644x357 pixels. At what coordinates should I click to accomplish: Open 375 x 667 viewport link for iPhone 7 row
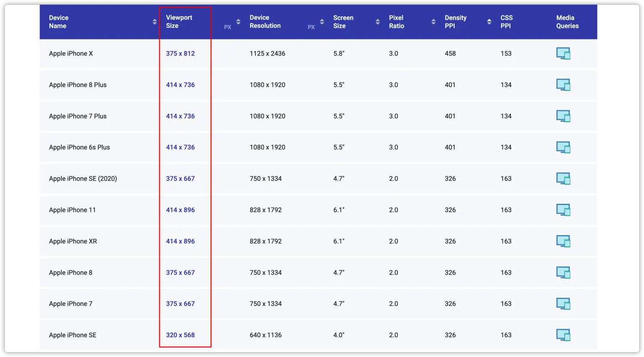click(180, 304)
